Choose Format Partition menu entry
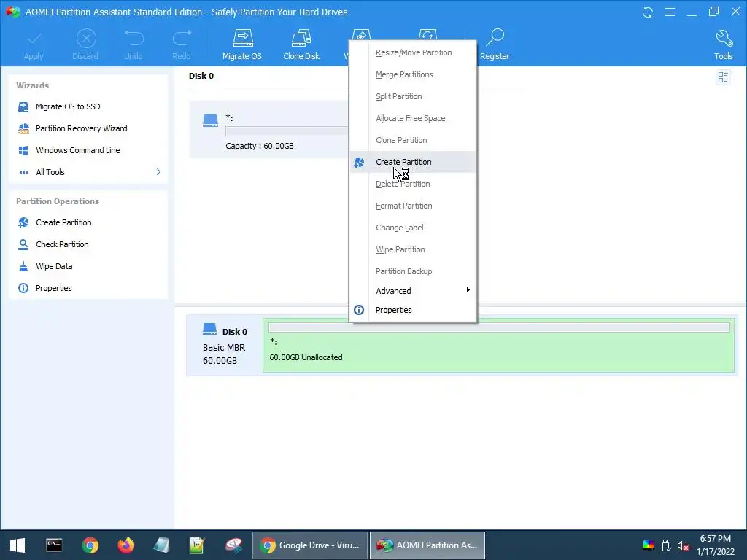 coord(413,206)
